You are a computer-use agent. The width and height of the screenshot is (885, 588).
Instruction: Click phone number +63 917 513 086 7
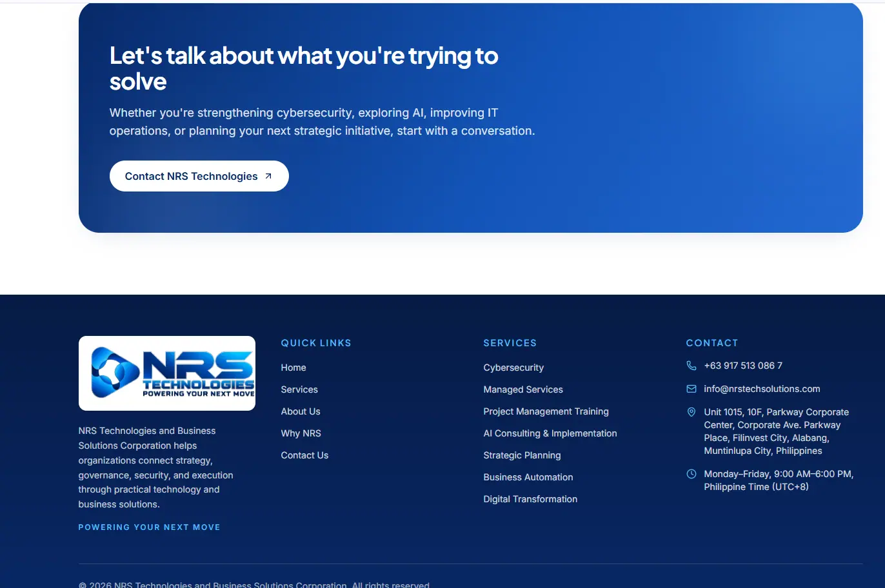(x=743, y=366)
